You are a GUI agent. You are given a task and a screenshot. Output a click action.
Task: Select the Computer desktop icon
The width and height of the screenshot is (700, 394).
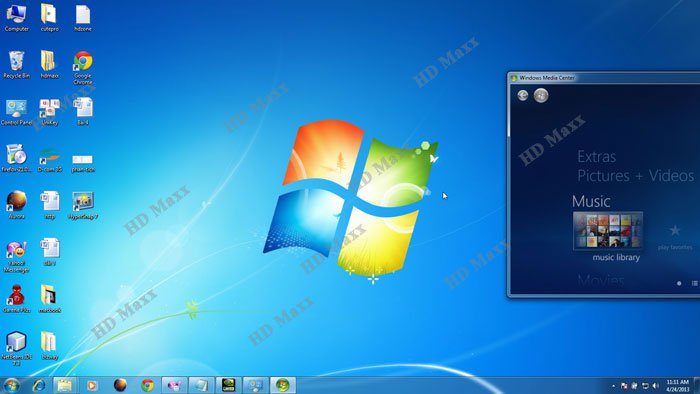(17, 18)
